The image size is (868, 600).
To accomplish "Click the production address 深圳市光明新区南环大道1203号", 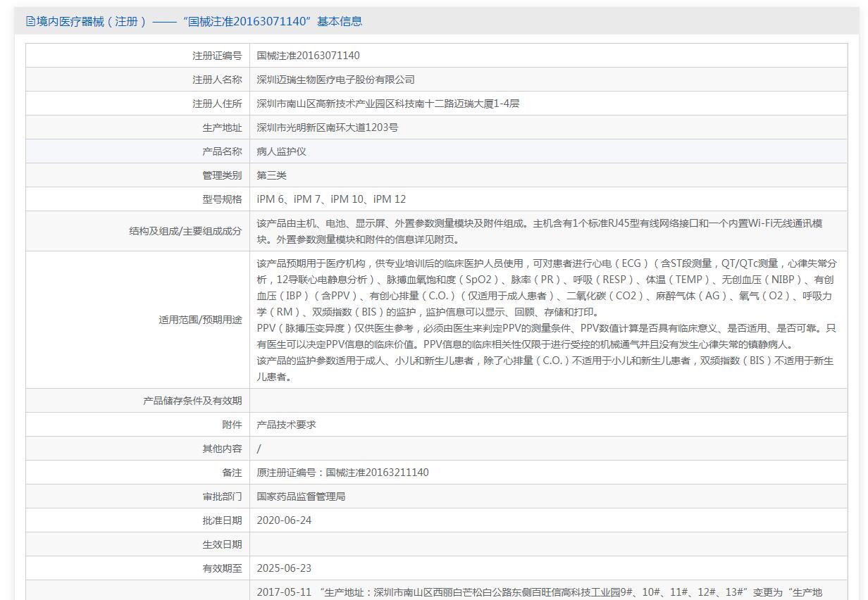I will tap(327, 127).
